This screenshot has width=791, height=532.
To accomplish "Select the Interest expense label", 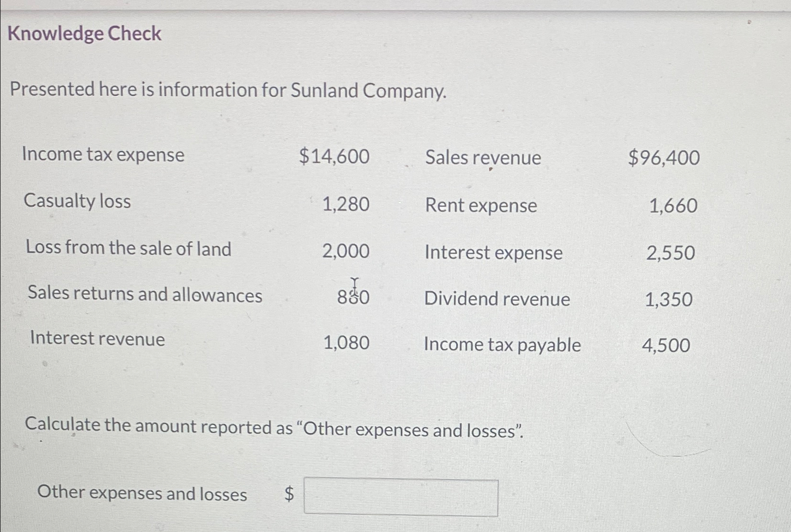I will point(493,252).
